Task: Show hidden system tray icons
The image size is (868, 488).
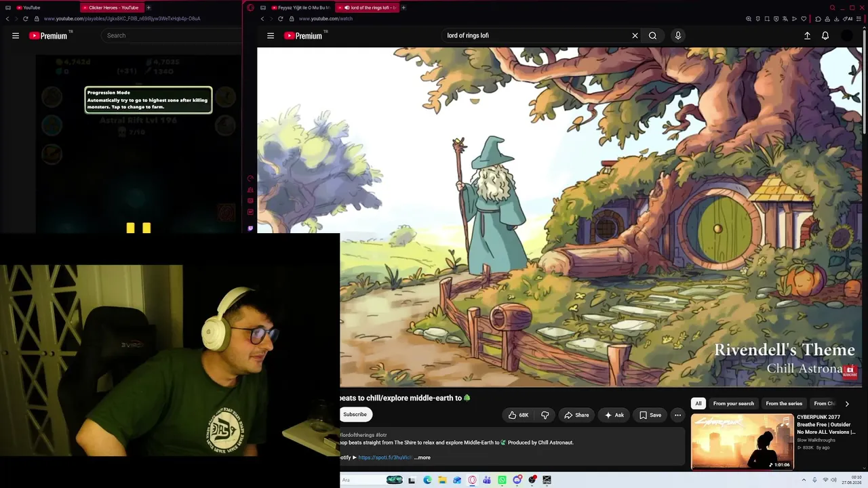Action: pos(804,480)
